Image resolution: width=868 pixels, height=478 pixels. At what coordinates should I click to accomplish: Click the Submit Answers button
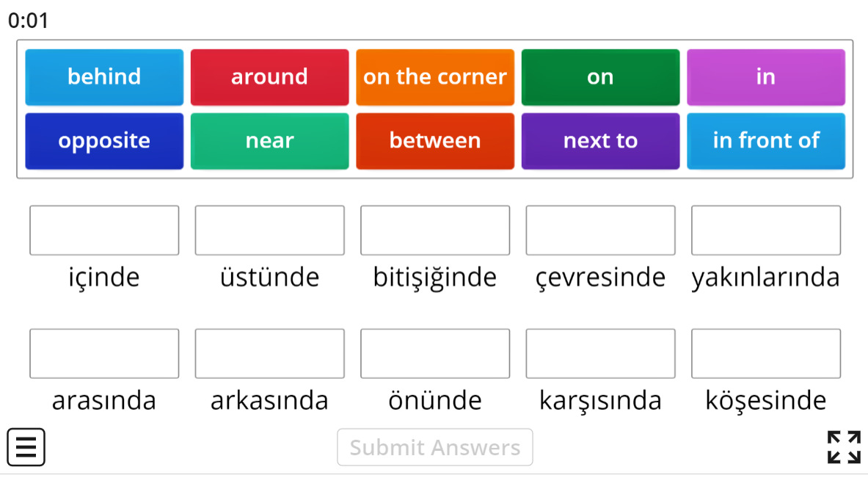tap(434, 446)
